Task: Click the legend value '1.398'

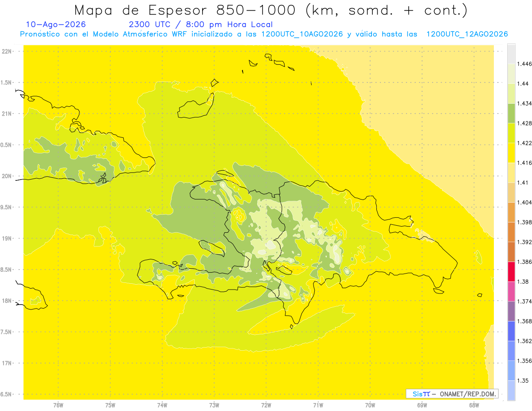Action: (x=524, y=222)
